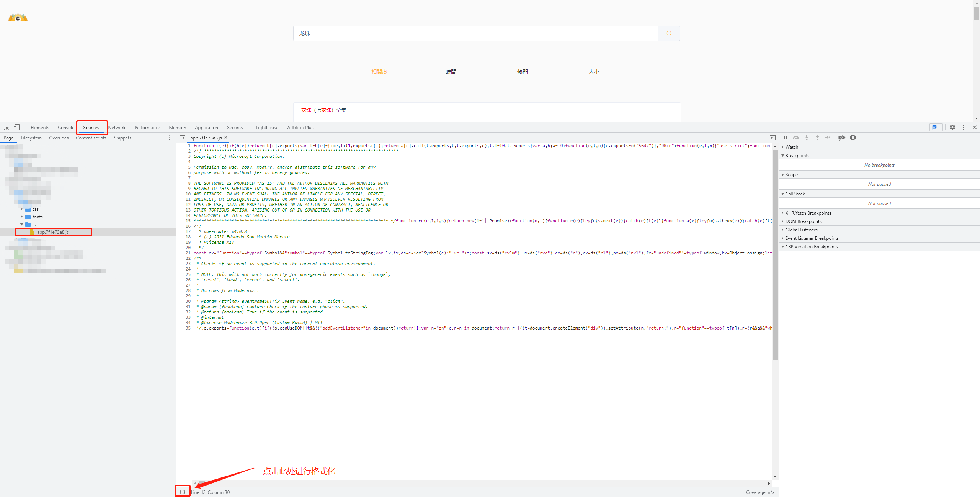Toggle pause on exceptions button

853,138
